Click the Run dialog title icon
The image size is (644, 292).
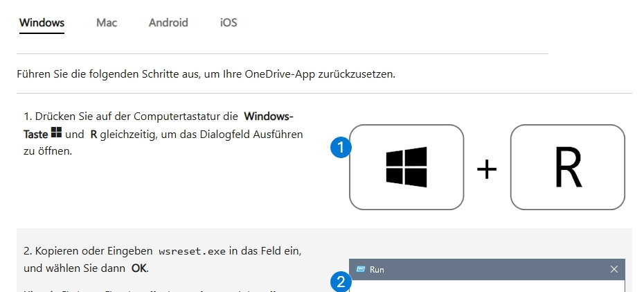point(361,269)
